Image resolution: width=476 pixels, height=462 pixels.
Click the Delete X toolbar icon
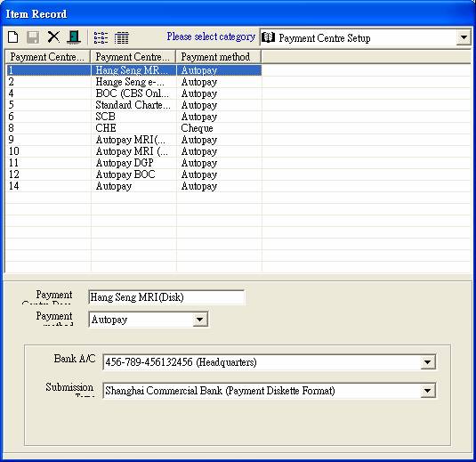[53, 37]
